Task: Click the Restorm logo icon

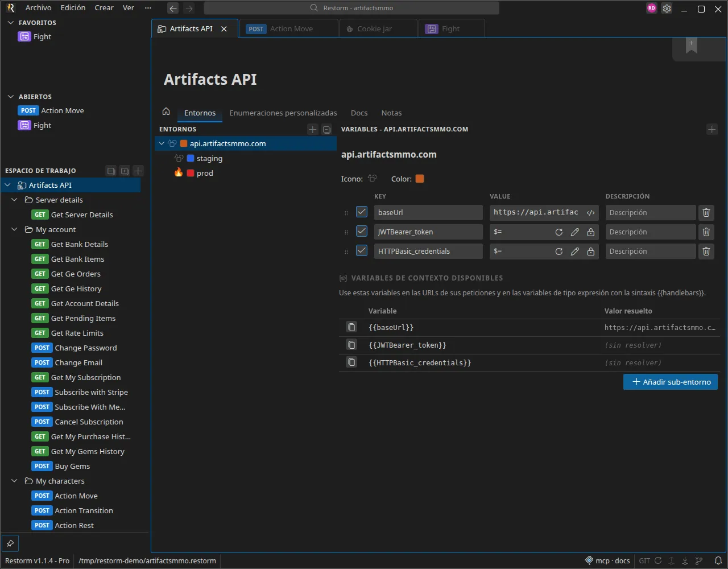Action: pos(10,8)
